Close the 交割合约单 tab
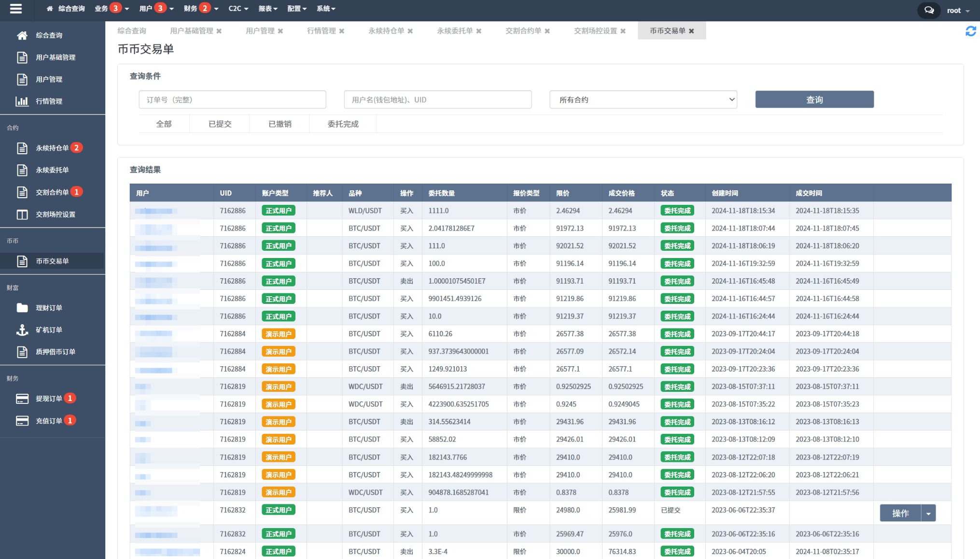The width and height of the screenshot is (980, 559). point(547,31)
